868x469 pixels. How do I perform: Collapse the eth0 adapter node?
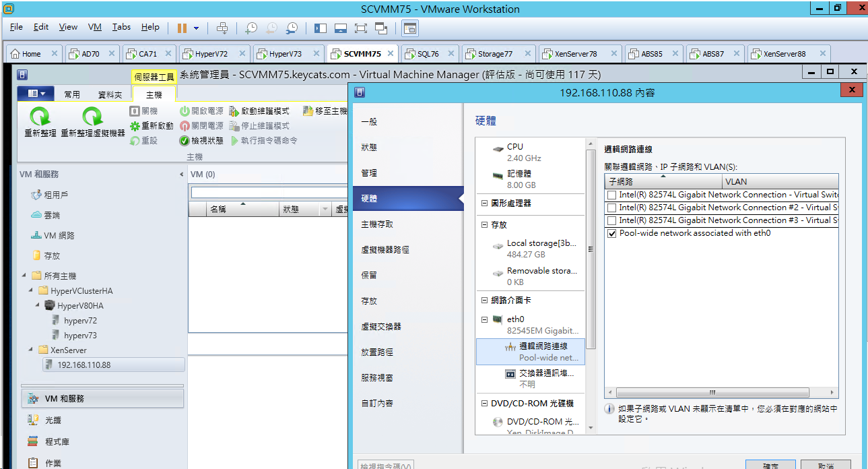pos(484,319)
